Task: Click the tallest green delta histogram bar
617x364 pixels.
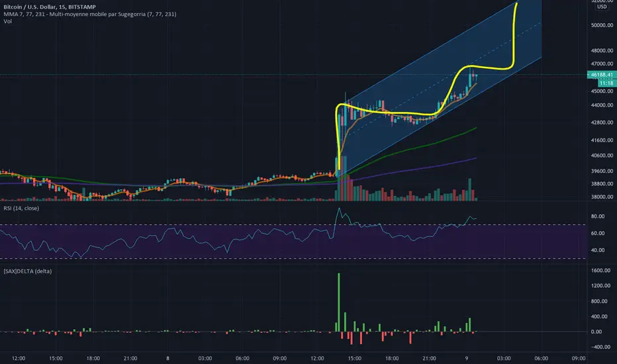Action: tap(339, 302)
